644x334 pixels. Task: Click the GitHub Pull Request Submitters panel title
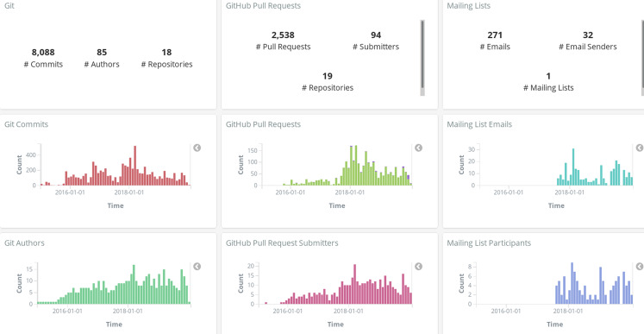point(282,243)
